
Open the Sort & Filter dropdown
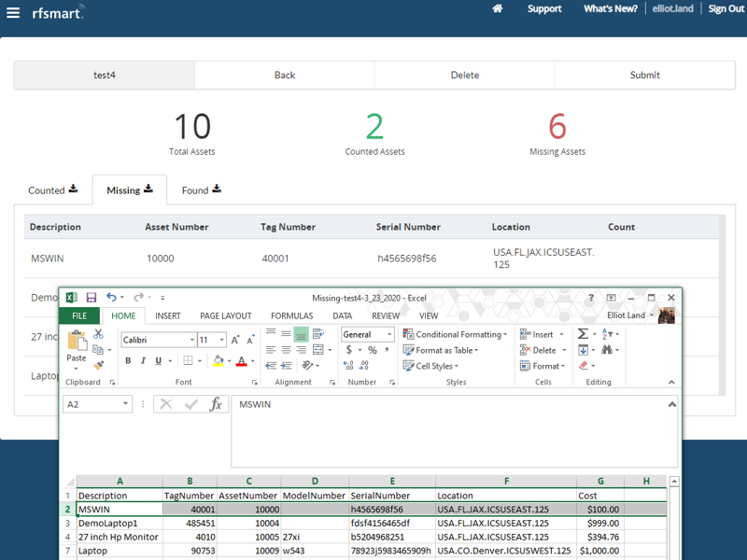pyautogui.click(x=610, y=334)
